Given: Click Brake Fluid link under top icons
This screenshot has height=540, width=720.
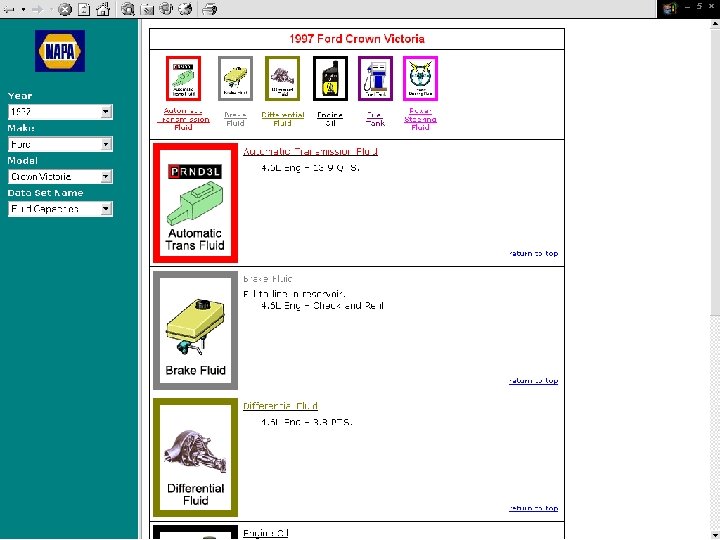Looking at the screenshot, I should (235, 119).
